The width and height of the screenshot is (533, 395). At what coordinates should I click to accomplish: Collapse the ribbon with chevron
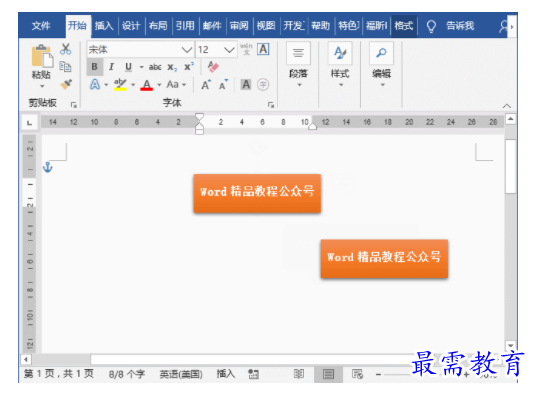point(506,106)
